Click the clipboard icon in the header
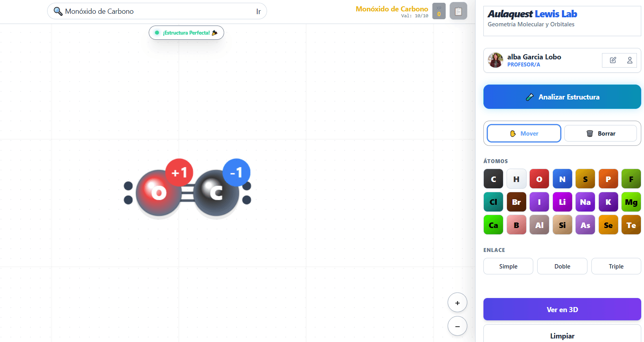Screen dimensions: 644x342 pyautogui.click(x=458, y=11)
